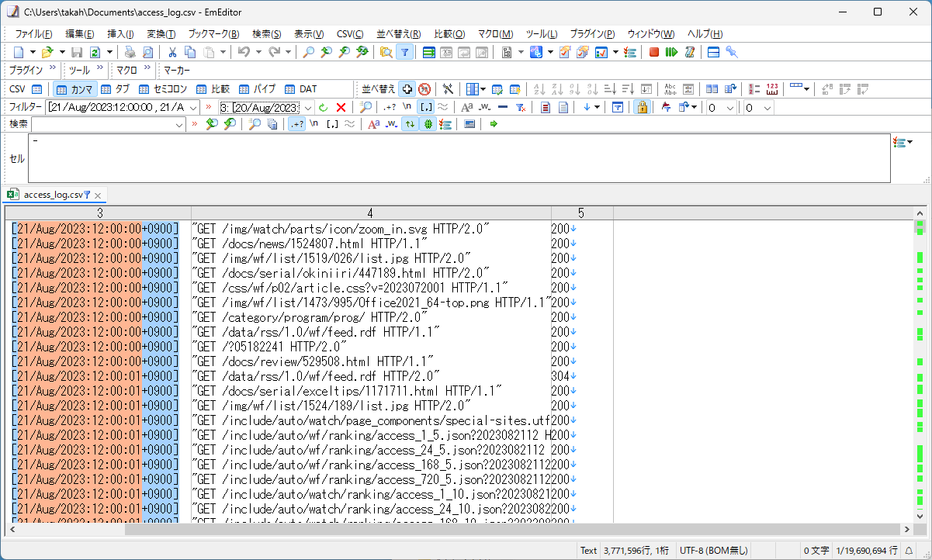Screen dimensions: 932x560
Task: Toggle the DAT mode button
Action: [x=301, y=89]
